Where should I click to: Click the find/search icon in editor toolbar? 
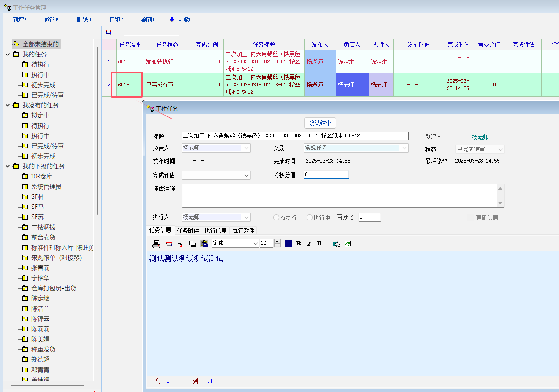[x=337, y=244]
